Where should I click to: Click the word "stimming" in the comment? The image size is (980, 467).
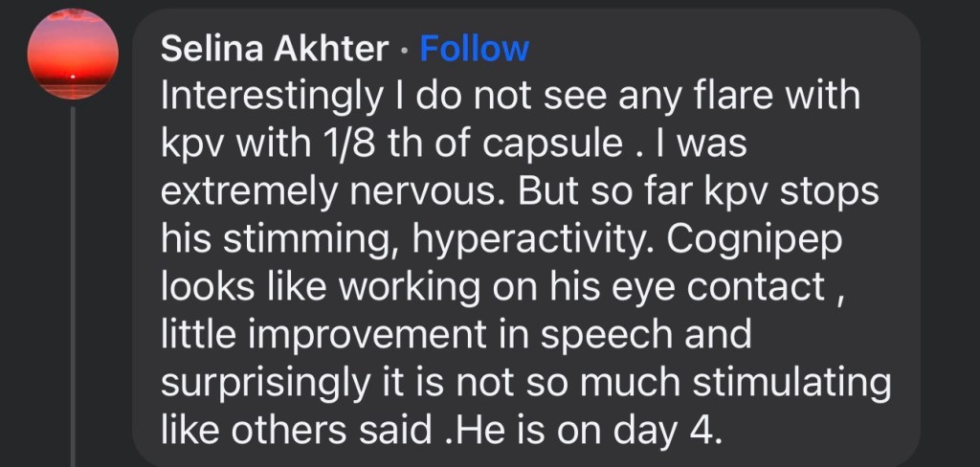click(290, 237)
